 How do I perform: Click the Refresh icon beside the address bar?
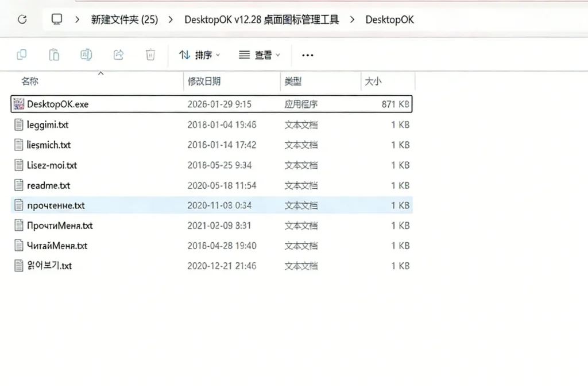[x=22, y=19]
